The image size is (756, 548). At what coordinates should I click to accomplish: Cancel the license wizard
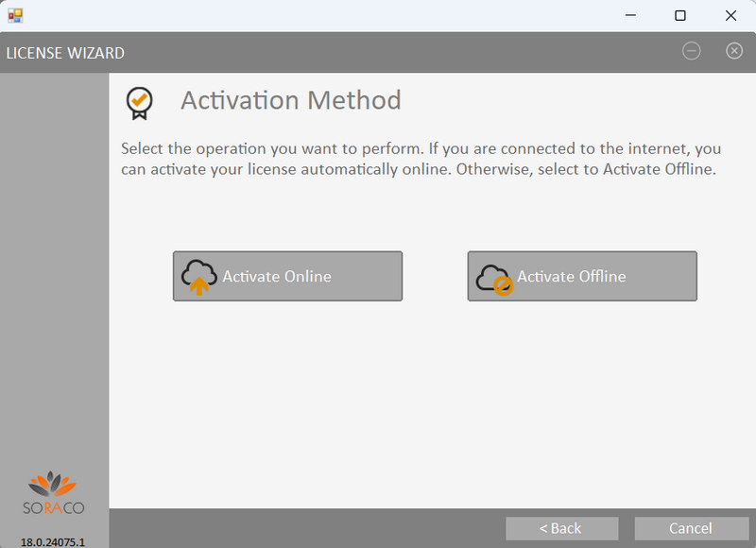coord(691,528)
